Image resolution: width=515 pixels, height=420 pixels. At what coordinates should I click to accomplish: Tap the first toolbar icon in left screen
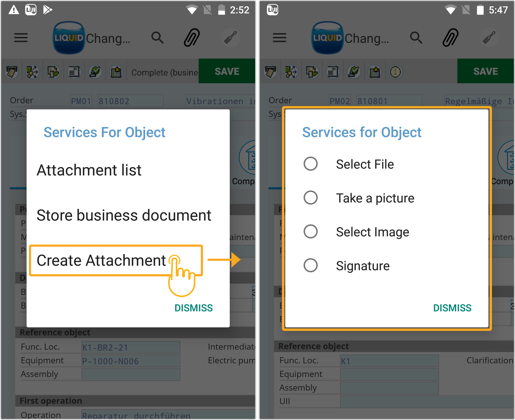coord(12,72)
